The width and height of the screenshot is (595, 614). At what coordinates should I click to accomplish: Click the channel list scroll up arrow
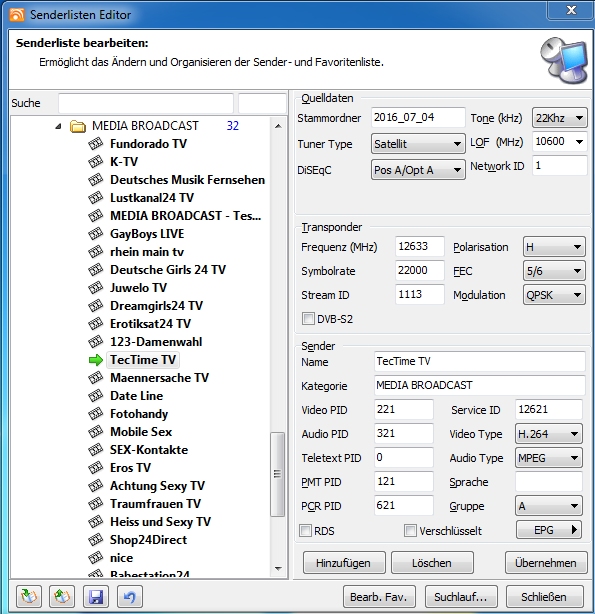click(x=278, y=126)
